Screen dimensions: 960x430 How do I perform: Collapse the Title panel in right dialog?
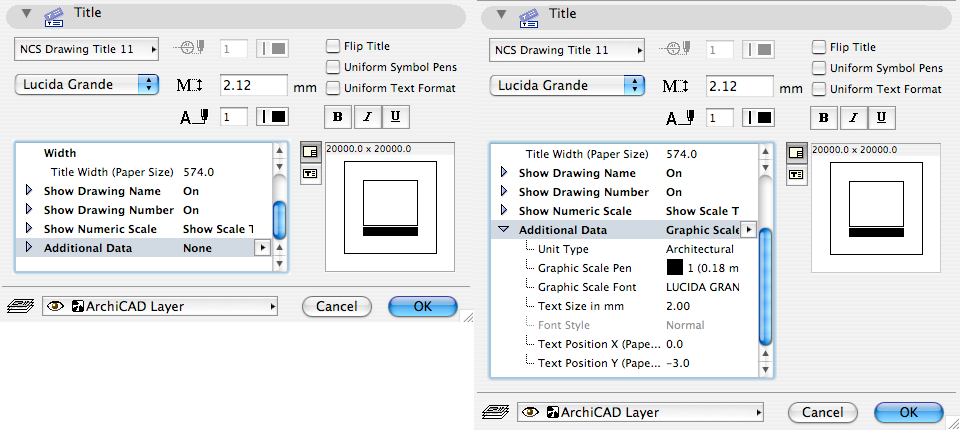point(501,16)
